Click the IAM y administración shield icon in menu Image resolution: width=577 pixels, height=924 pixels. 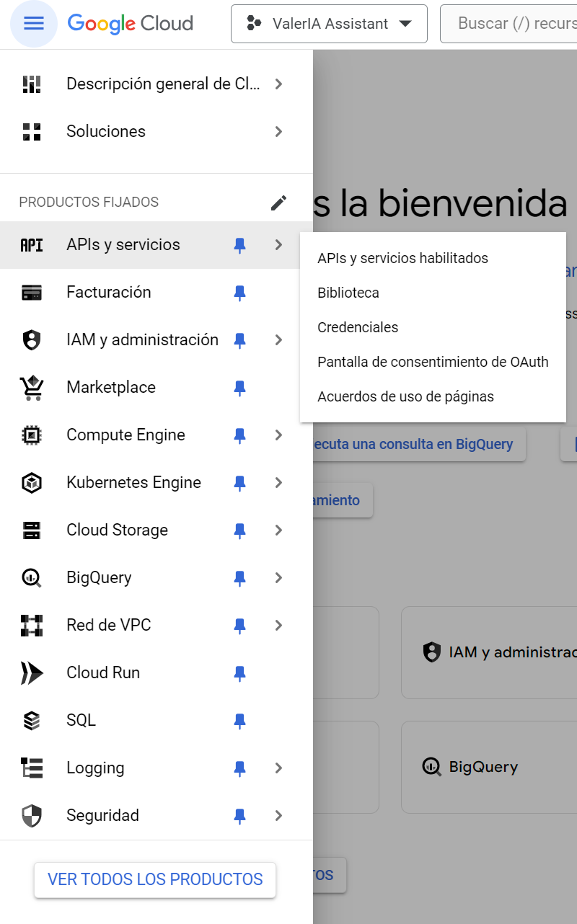32,340
